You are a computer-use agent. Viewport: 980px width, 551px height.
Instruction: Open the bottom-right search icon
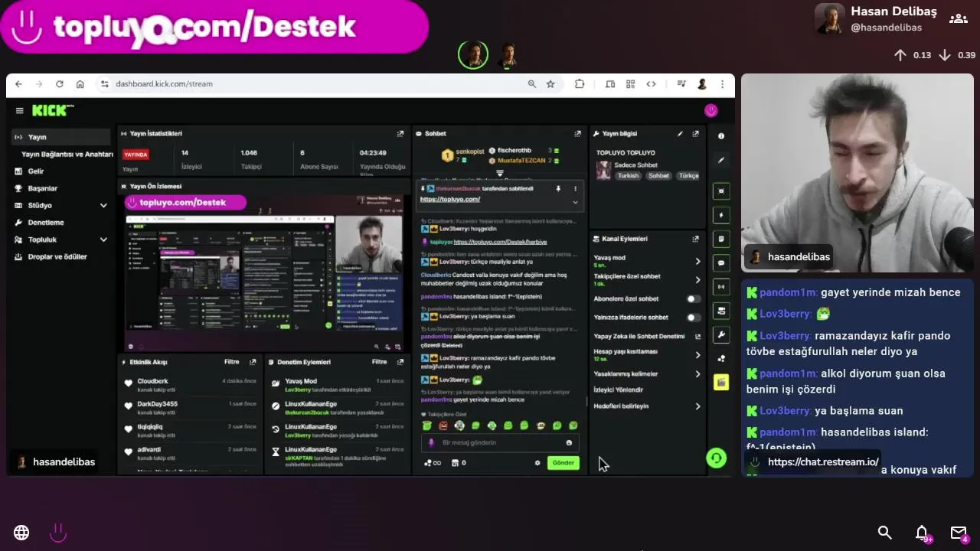tap(885, 533)
